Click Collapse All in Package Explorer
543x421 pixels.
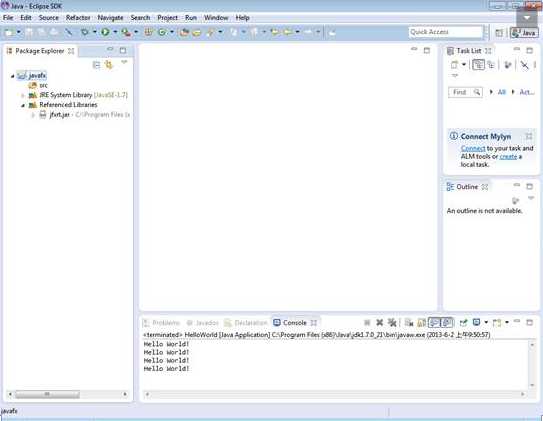(x=97, y=65)
